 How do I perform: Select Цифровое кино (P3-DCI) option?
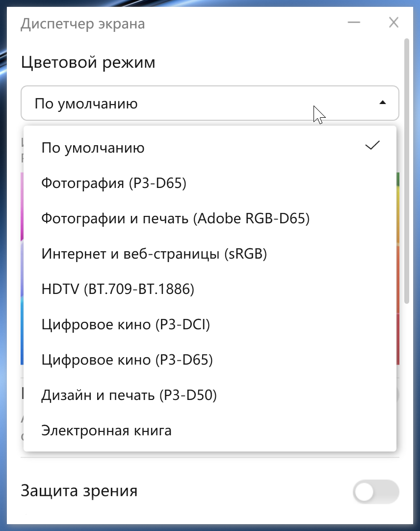point(126,324)
